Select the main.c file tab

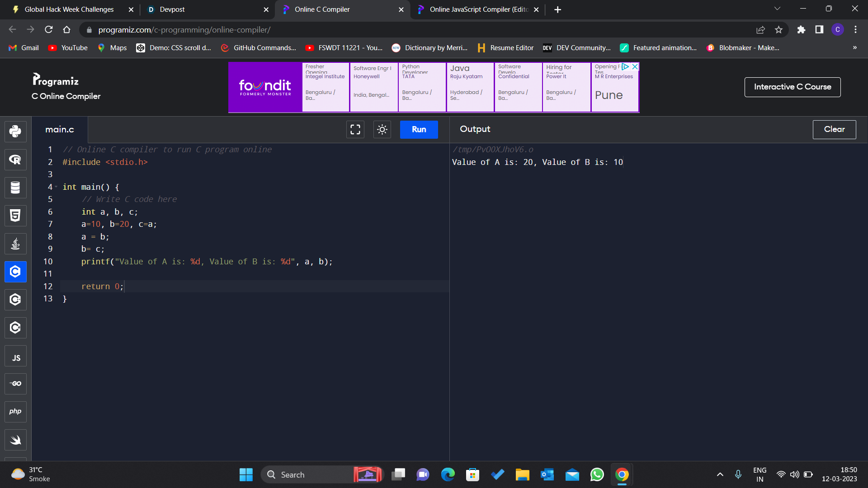coord(60,129)
